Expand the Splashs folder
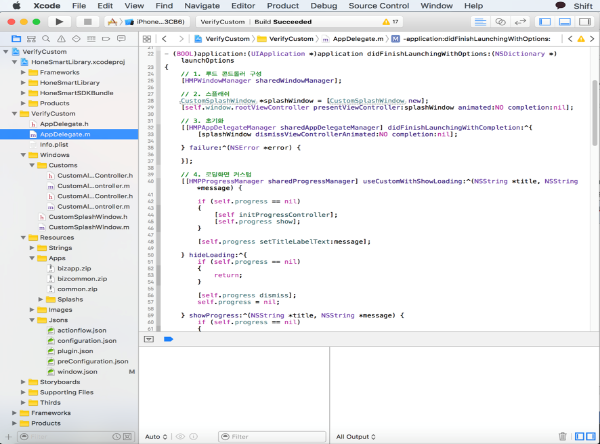600x444 pixels. (x=41, y=300)
